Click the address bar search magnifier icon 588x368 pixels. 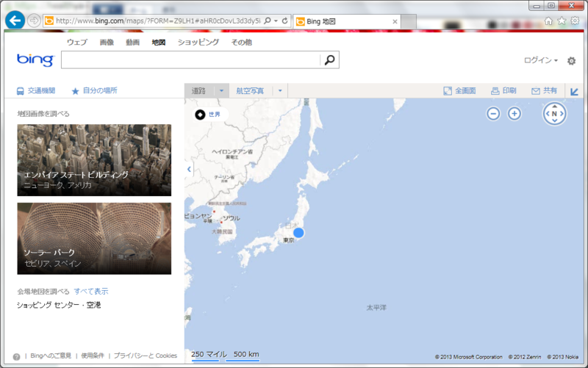pyautogui.click(x=268, y=21)
